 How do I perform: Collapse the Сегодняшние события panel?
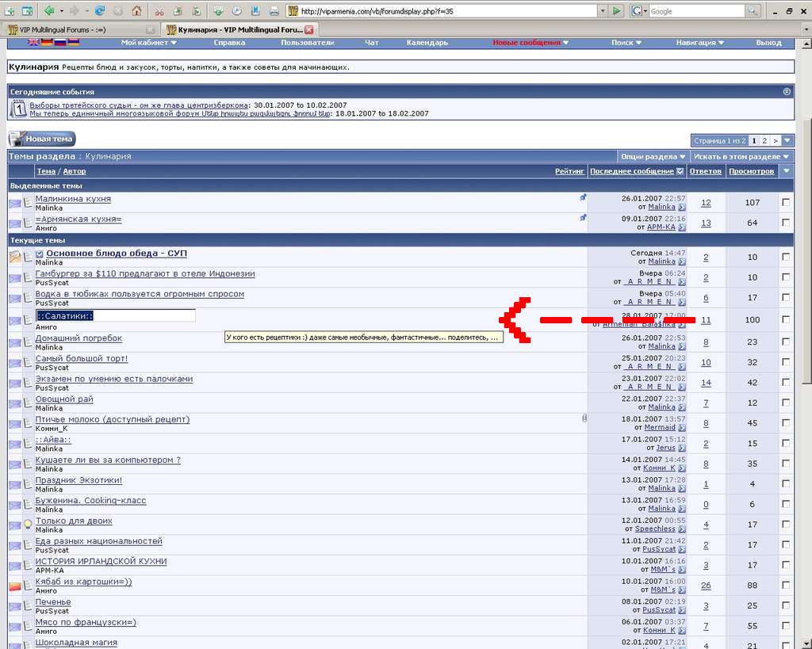[787, 92]
